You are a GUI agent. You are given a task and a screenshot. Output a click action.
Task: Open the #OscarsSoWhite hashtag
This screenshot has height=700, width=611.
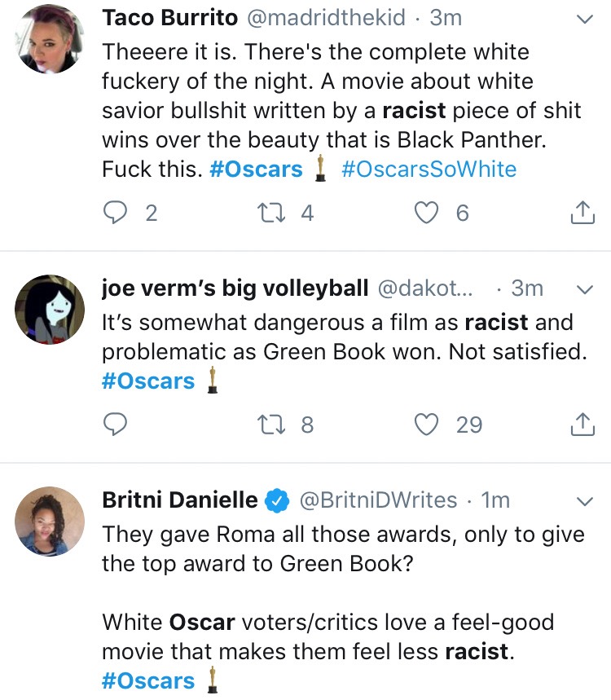pyautogui.click(x=429, y=169)
